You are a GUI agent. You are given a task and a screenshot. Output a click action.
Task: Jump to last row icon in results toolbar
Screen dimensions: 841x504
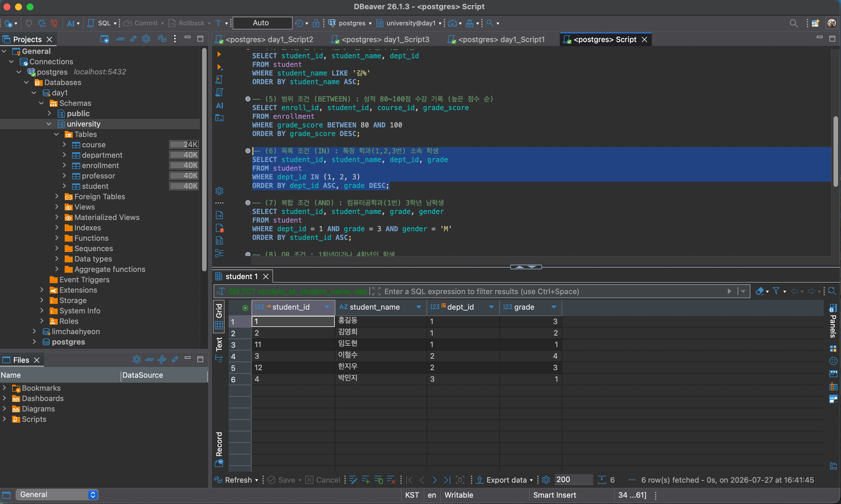coord(447,480)
